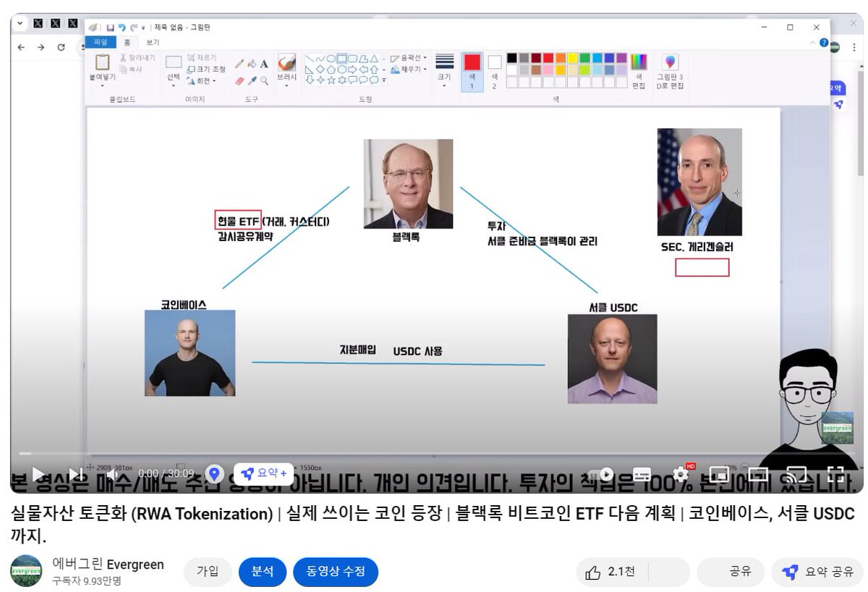Select the Fill with color bucket tool
868x592 pixels.
(x=252, y=64)
